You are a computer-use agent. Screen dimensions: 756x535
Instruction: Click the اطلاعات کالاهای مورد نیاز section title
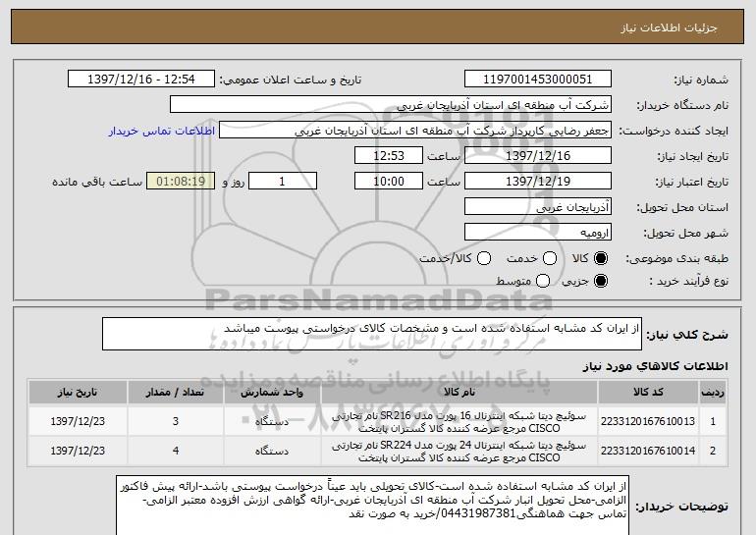point(655,366)
